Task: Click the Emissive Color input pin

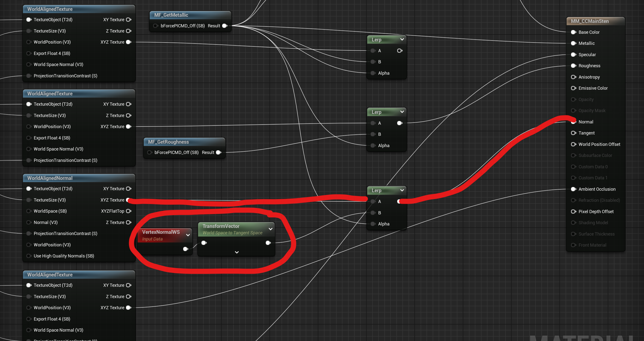Action: (573, 88)
